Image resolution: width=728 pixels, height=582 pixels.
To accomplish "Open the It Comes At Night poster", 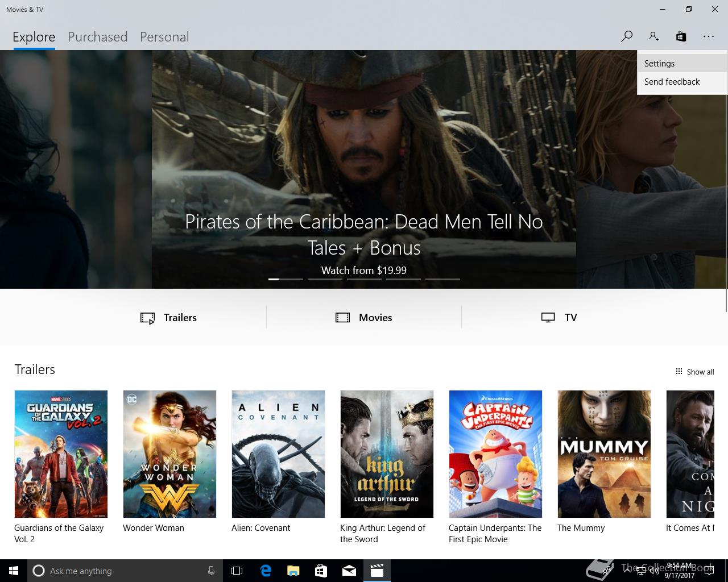I will pyautogui.click(x=690, y=454).
